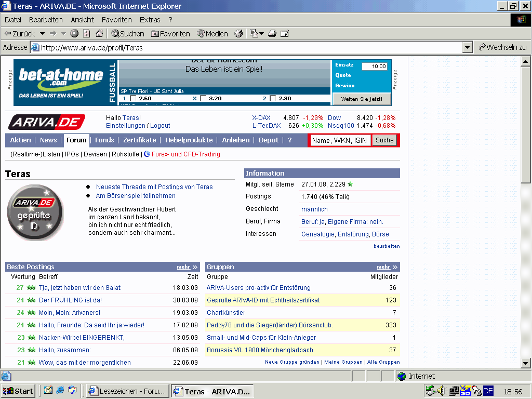Click the Refresh page icon
Viewport: 532px width, 399px height.
[x=87, y=34]
